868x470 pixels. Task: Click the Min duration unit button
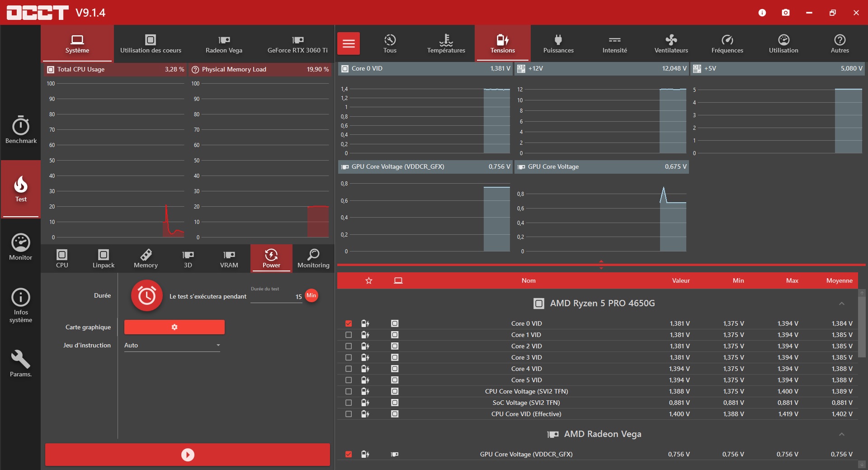point(311,295)
